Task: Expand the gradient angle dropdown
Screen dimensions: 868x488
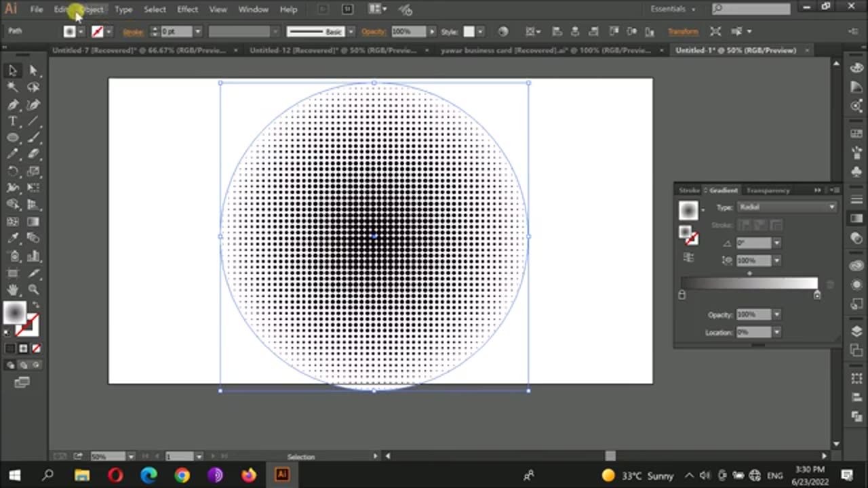Action: [777, 243]
